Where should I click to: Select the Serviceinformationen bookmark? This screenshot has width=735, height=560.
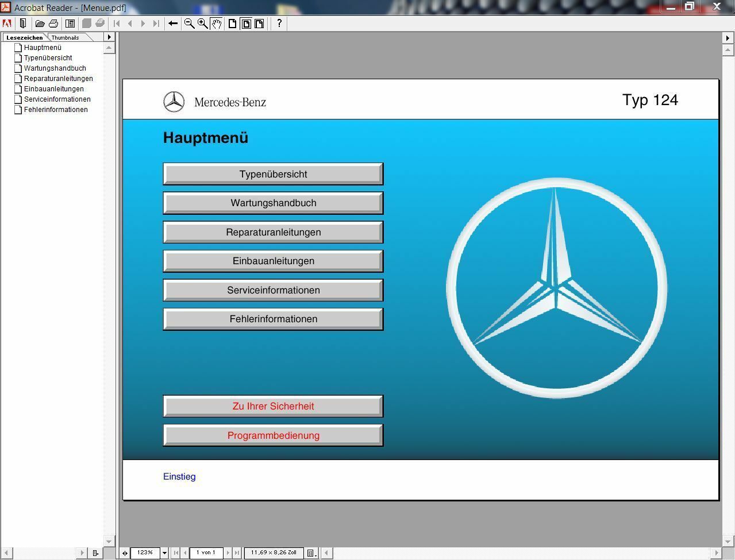[57, 99]
